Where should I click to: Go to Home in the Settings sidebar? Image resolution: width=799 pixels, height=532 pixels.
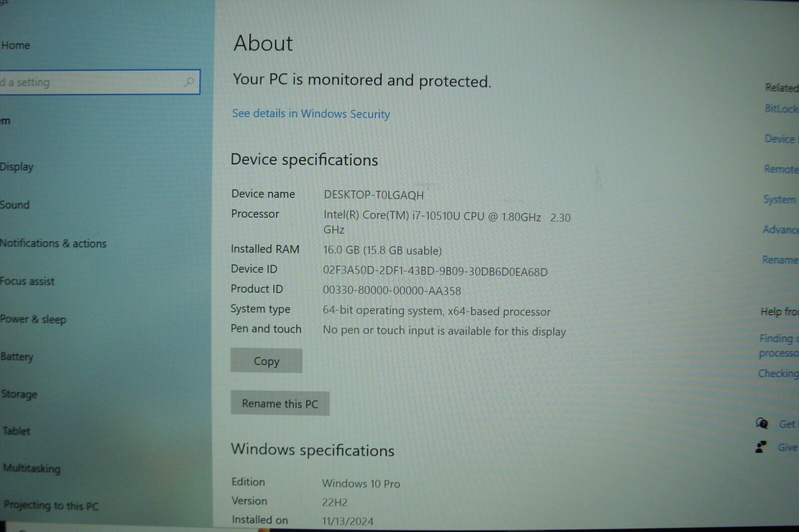pos(15,45)
